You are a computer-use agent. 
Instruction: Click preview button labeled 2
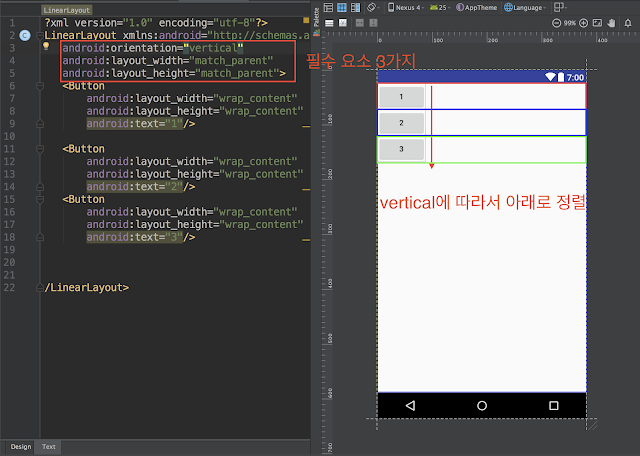coord(402,123)
